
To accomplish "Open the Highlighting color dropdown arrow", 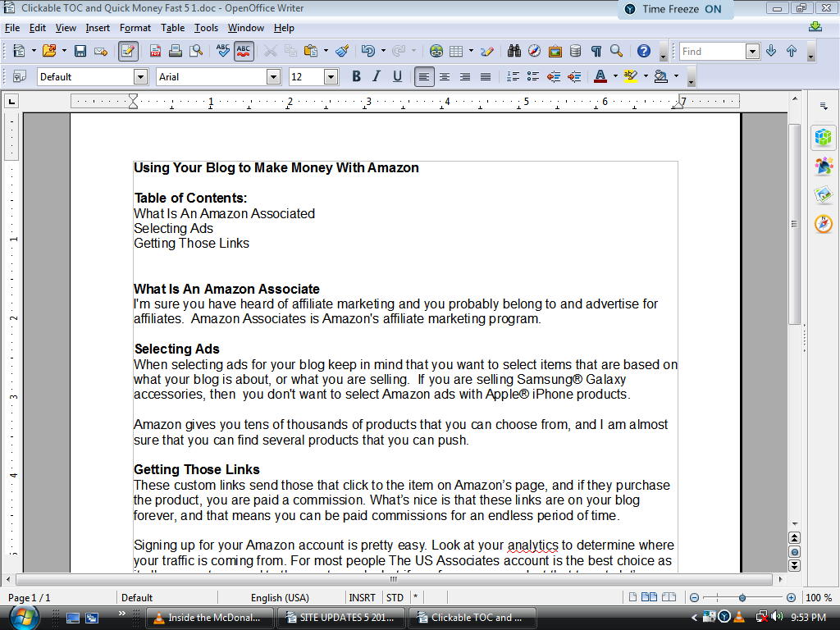I will pos(646,76).
